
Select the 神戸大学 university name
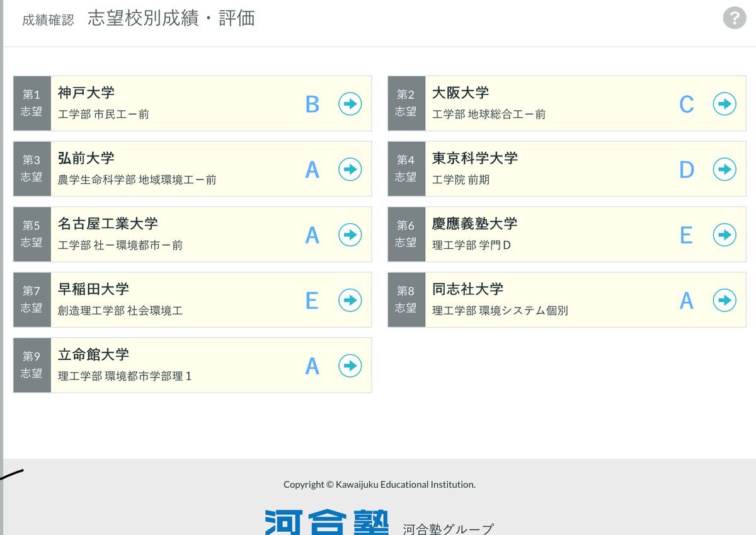click(86, 93)
